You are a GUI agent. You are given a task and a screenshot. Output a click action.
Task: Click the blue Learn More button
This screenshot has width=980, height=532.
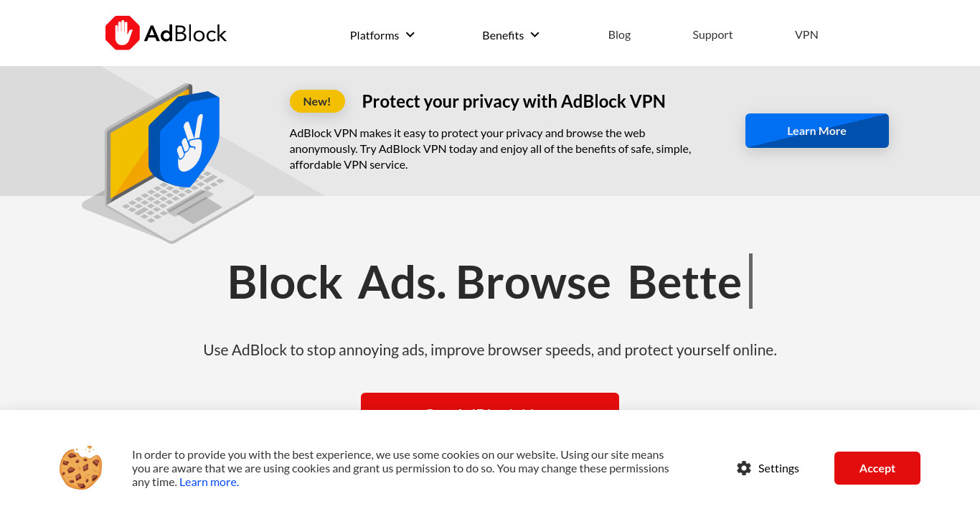pyautogui.click(x=817, y=131)
